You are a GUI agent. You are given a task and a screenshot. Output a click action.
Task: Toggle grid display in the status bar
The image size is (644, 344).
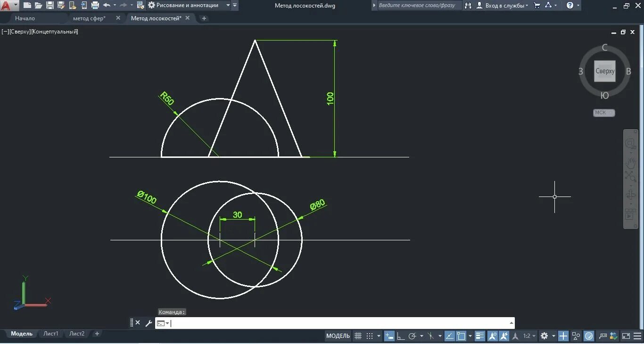pos(358,336)
